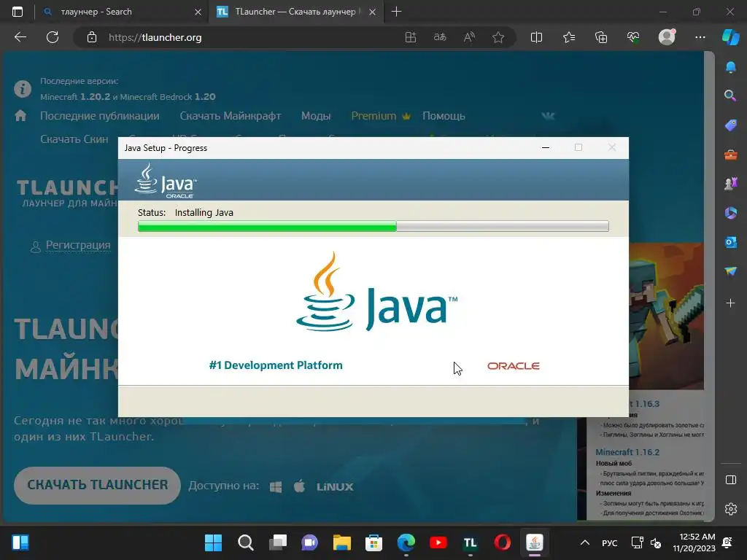Open tab actions menu button

pos(18,12)
